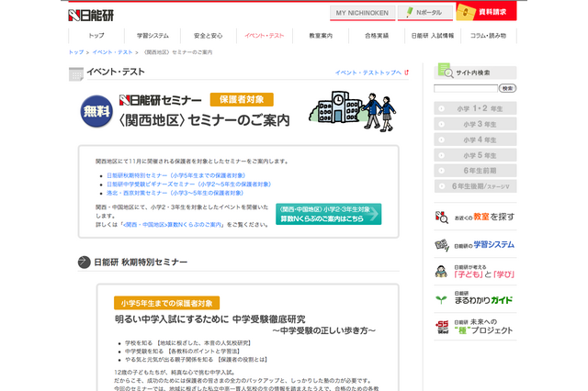The height and width of the screenshot is (391, 588).
Task: Click the bullet icon on 小学3年生 button
Action: click(x=441, y=124)
